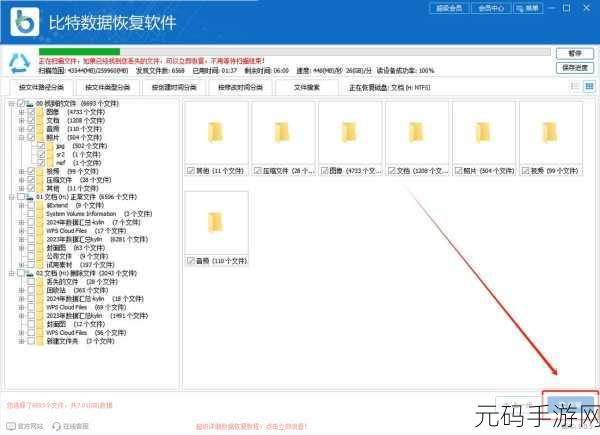Click folder icon of 回收站 row
Image resolution: width=600 pixels, height=435 pixels.
click(40, 290)
